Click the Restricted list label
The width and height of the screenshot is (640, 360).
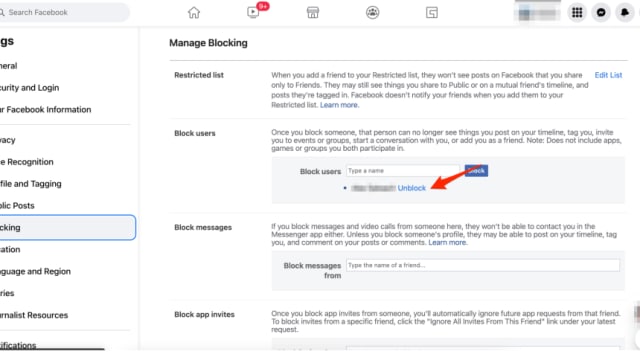click(199, 75)
